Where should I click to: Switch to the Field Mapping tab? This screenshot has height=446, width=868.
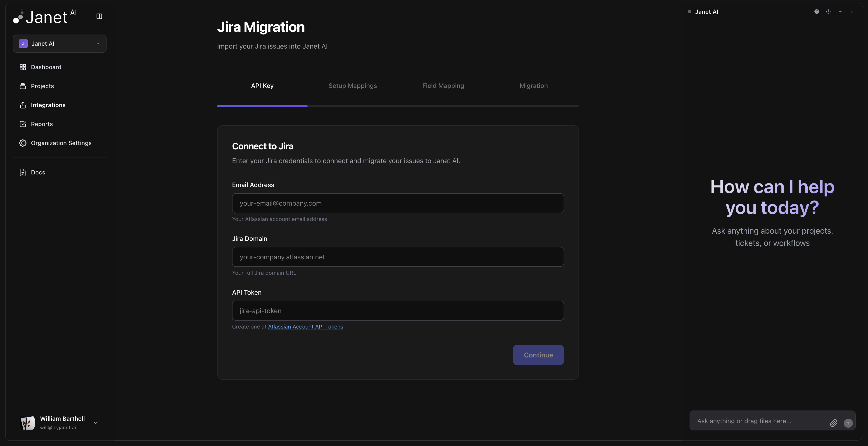tap(443, 85)
